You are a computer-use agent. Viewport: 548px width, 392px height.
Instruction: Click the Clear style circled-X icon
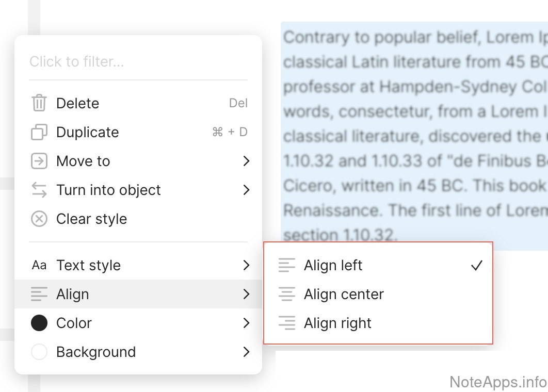coord(39,219)
